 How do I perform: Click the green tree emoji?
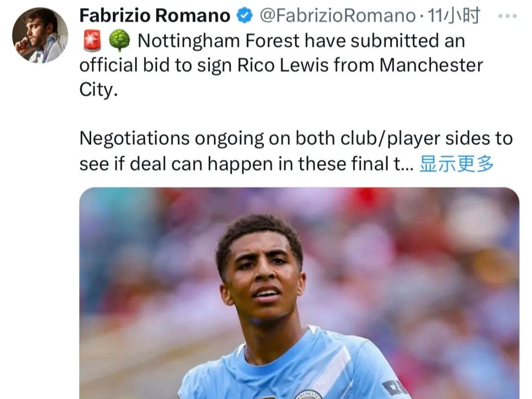coord(119,40)
